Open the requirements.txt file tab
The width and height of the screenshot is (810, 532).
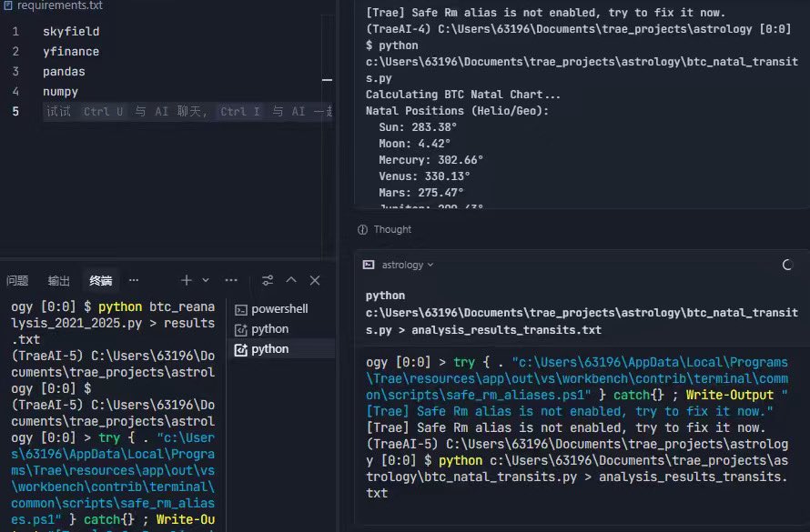[x=54, y=5]
